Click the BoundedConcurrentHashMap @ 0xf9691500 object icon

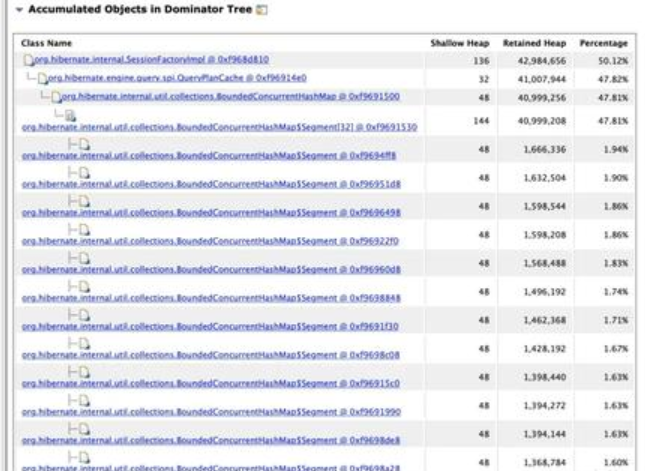click(56, 97)
